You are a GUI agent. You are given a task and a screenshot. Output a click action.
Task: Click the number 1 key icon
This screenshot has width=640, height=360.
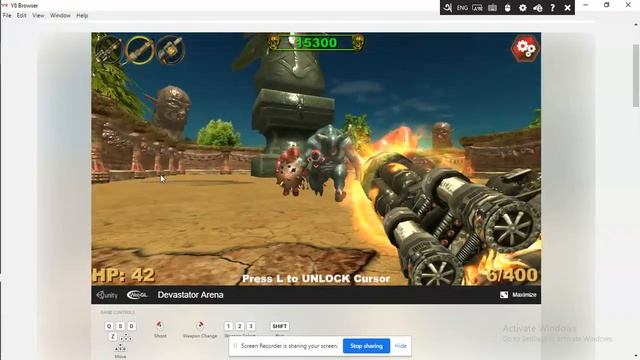click(229, 326)
